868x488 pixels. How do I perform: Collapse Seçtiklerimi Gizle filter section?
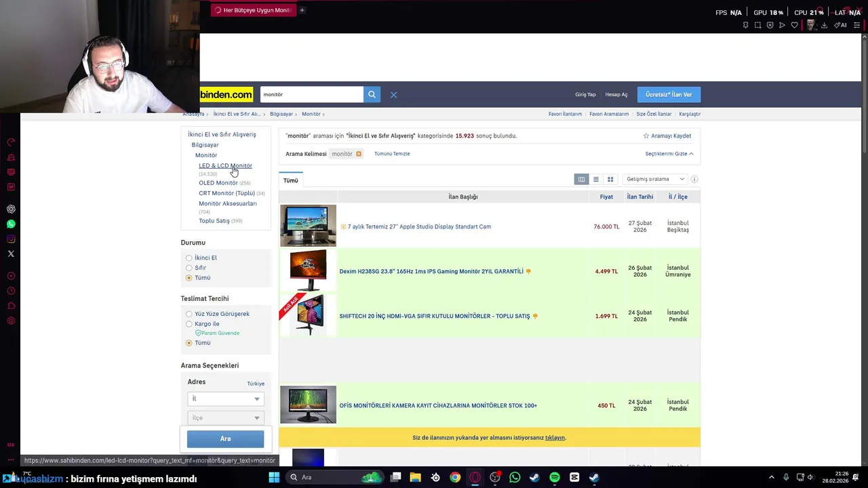[669, 154]
